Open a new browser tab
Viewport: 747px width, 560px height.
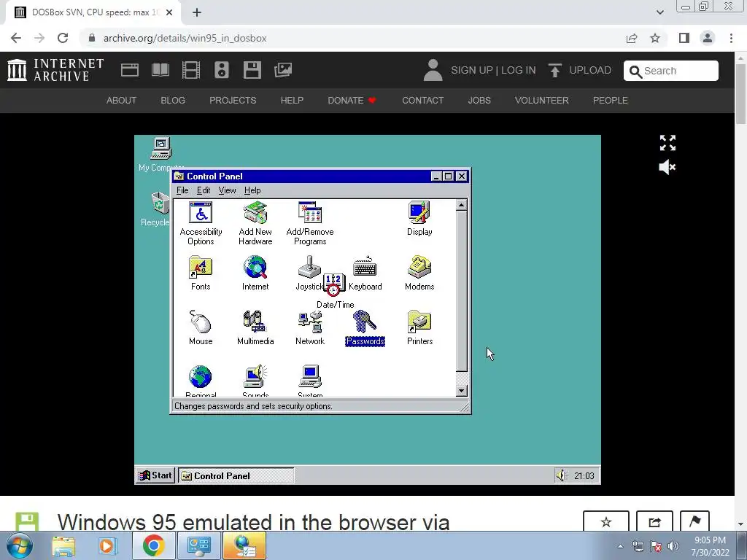point(197,13)
